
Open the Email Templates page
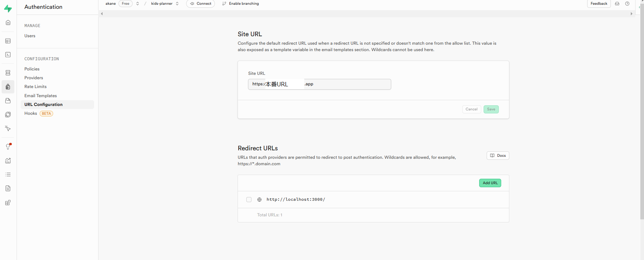click(41, 96)
